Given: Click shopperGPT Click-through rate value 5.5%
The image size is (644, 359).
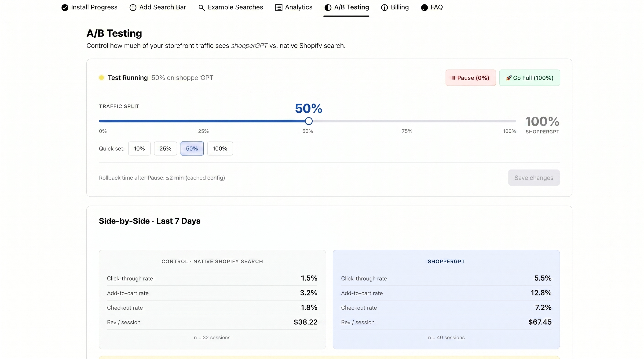Looking at the screenshot, I should 543,278.
